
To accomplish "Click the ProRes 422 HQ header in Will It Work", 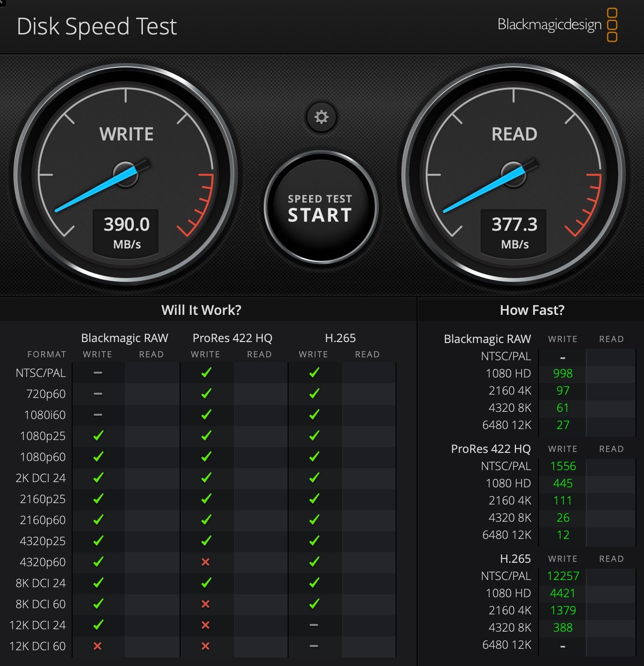I will [232, 338].
